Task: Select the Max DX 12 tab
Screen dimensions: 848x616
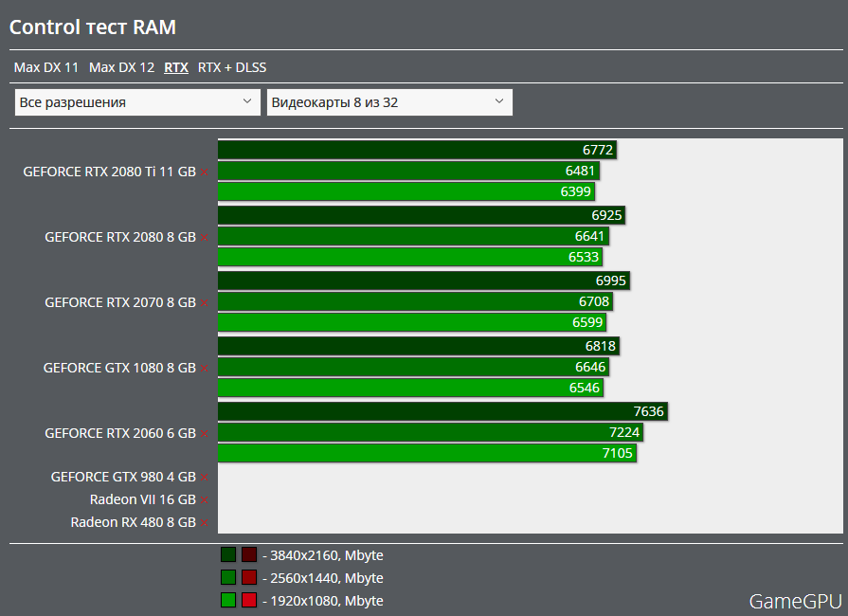Action: click(121, 67)
